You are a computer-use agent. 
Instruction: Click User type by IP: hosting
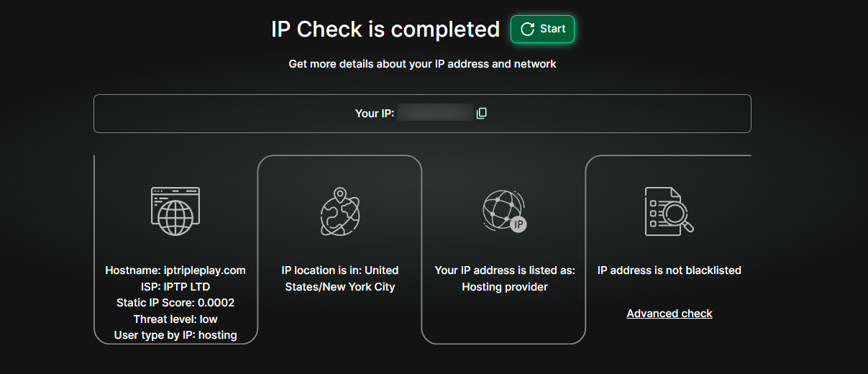pos(175,335)
